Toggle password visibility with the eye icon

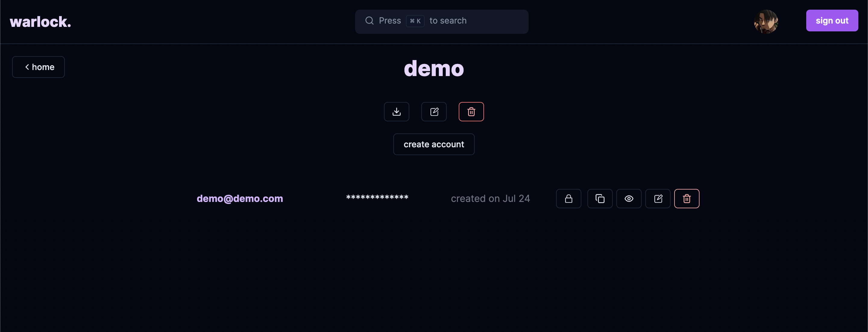tap(628, 199)
